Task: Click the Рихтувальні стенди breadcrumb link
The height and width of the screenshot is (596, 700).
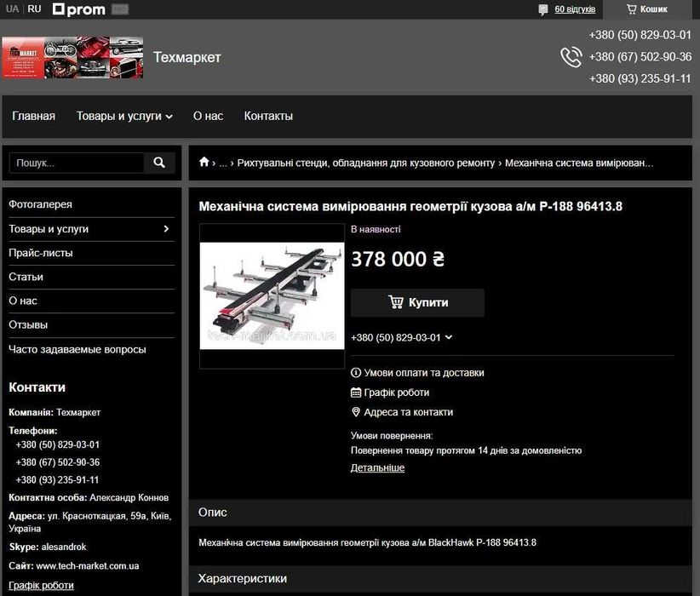Action: click(x=365, y=163)
